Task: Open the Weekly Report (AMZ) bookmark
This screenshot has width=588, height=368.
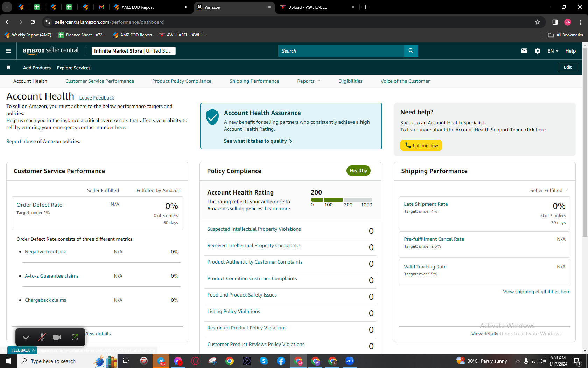Action: pos(28,35)
